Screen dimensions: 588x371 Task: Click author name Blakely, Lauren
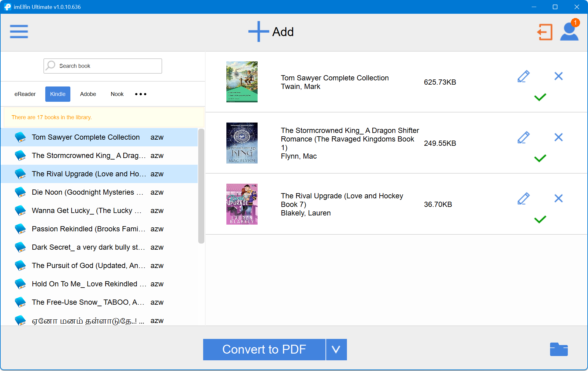pos(306,213)
